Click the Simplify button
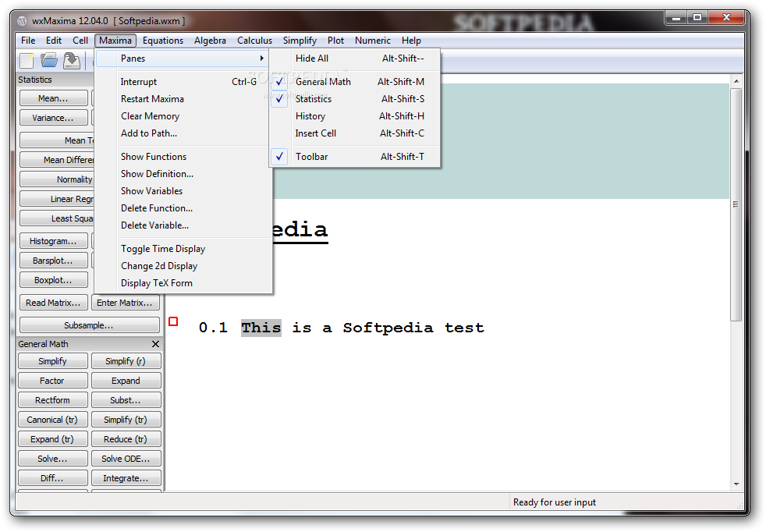Image resolution: width=766 pixels, height=532 pixels. pos(53,361)
